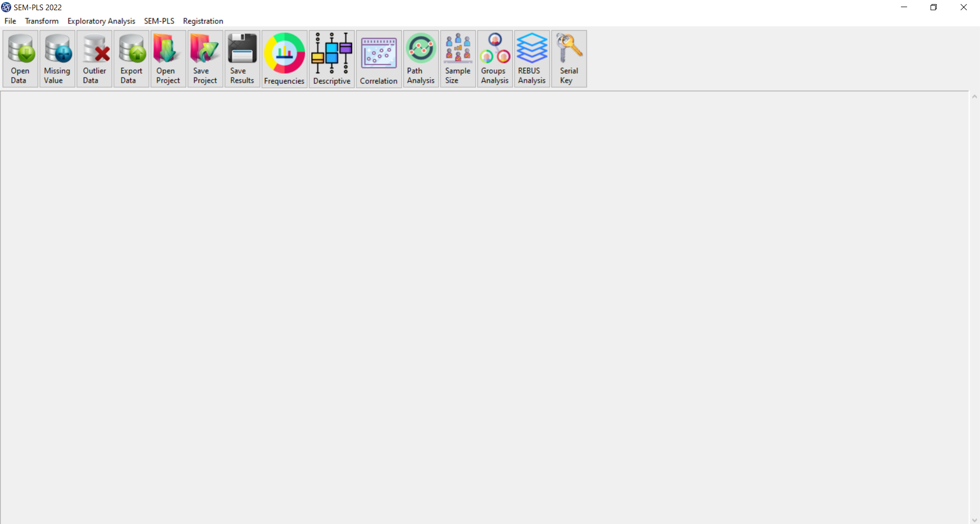Click the Export Data icon
Viewport: 980px width, 524px height.
[x=132, y=59]
